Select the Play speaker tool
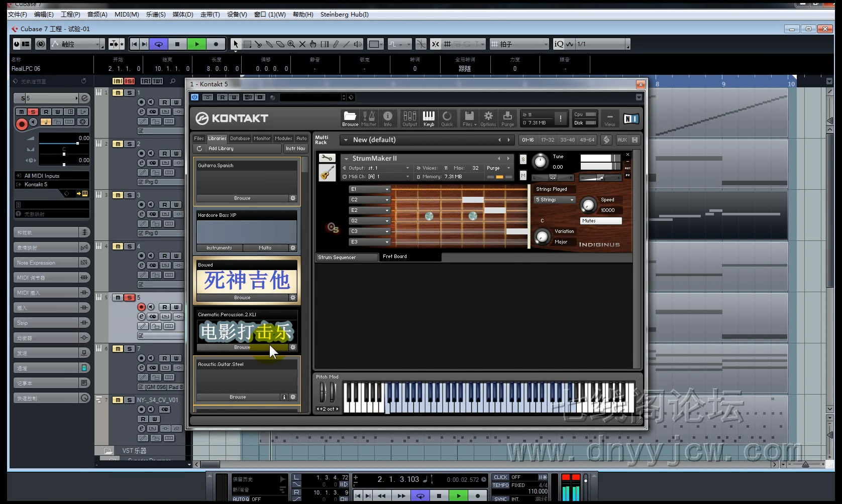Viewport: 842px width, 504px height. [358, 44]
